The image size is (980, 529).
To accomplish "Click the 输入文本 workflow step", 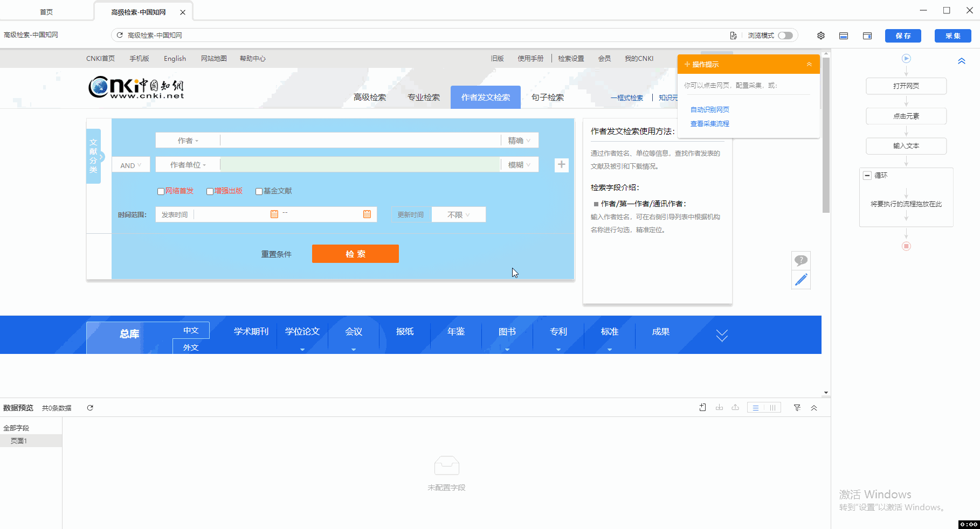I will [906, 146].
